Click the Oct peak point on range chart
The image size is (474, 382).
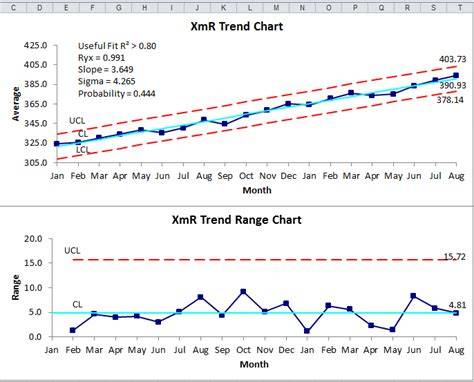coord(243,292)
